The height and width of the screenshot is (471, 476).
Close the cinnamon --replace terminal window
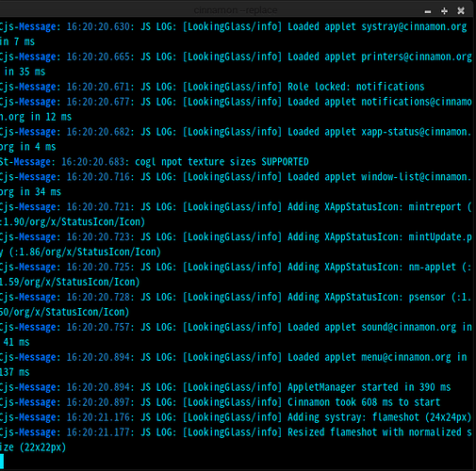pyautogui.click(x=461, y=11)
